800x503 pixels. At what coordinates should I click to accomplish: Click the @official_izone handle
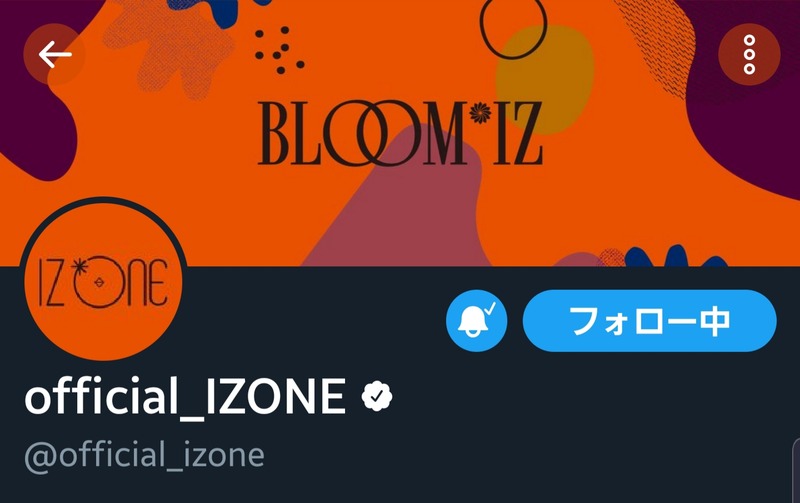[x=144, y=455]
